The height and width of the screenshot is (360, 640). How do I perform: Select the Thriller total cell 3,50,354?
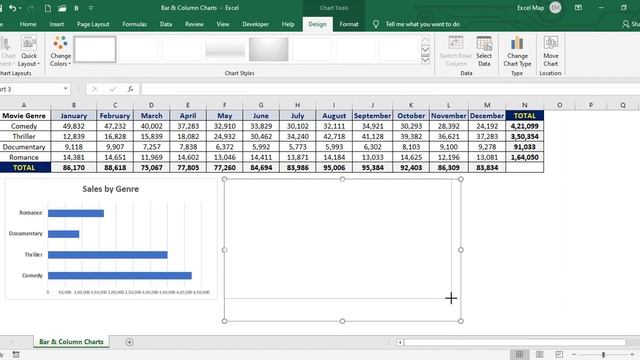coord(524,136)
